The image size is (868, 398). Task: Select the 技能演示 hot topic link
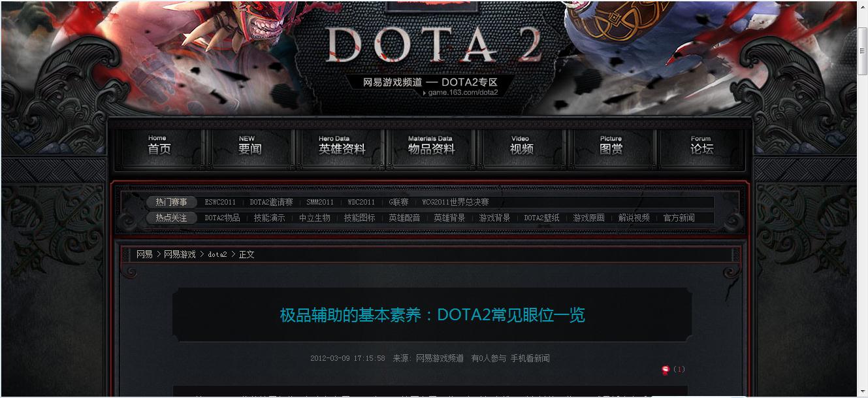coord(270,218)
